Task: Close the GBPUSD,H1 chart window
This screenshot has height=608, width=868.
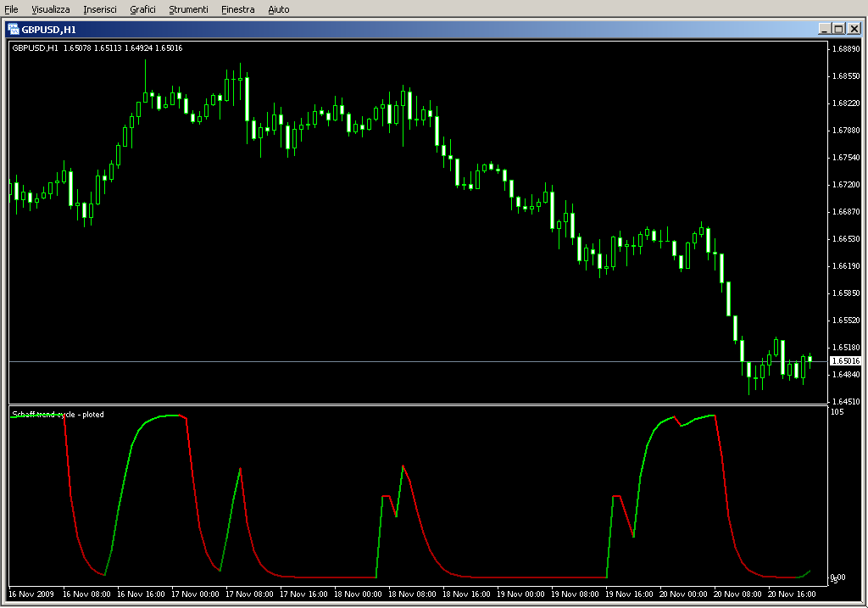Action: 854,29
